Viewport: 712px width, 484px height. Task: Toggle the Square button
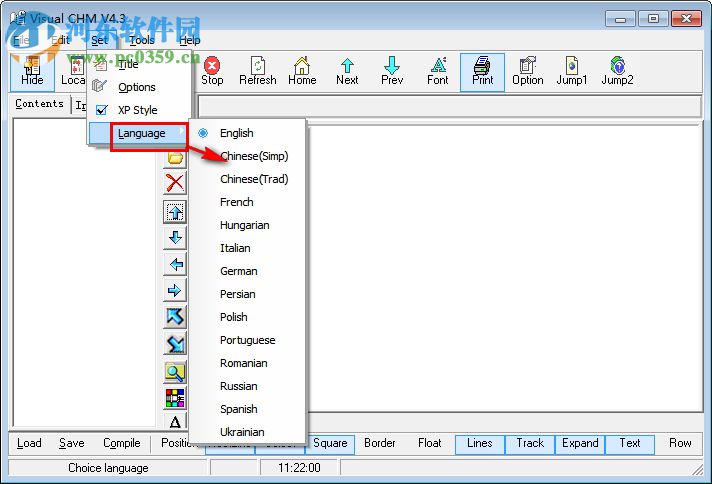(x=330, y=443)
